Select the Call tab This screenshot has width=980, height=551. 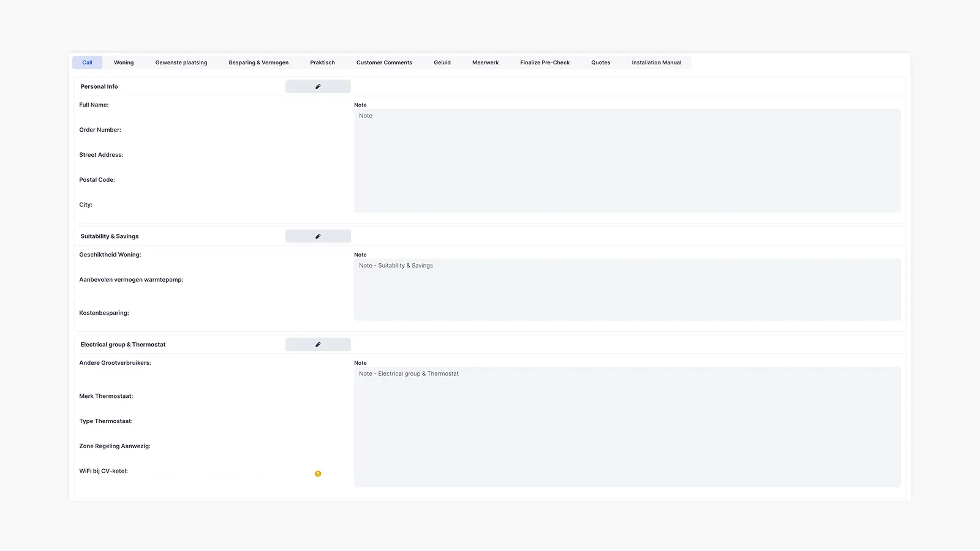tap(87, 62)
